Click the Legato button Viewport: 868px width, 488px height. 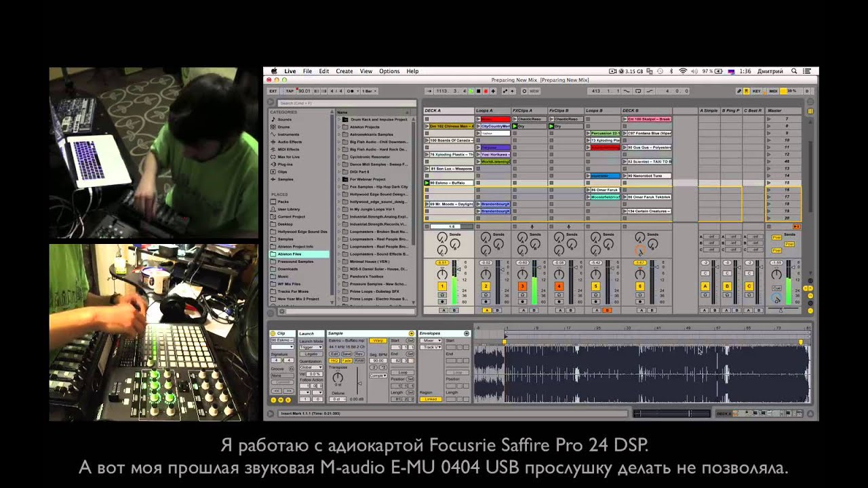311,354
